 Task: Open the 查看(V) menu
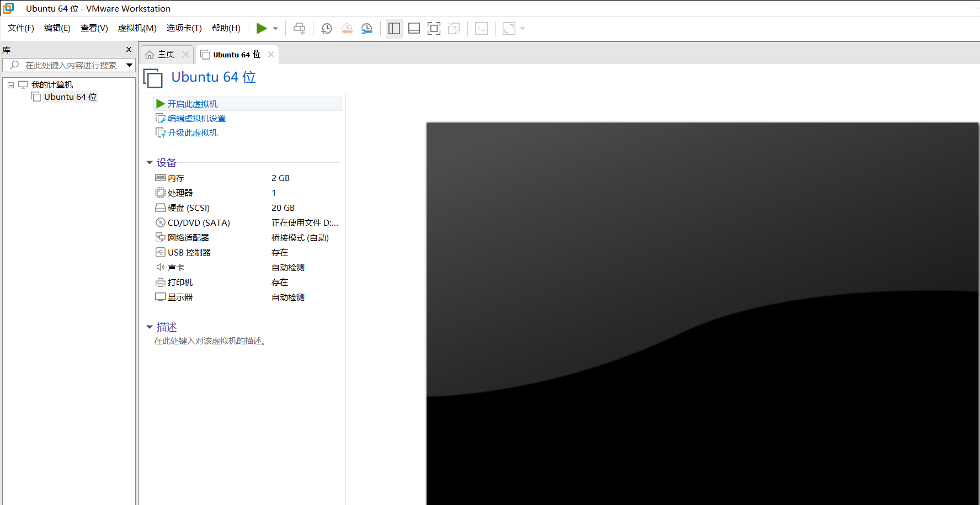[94, 28]
